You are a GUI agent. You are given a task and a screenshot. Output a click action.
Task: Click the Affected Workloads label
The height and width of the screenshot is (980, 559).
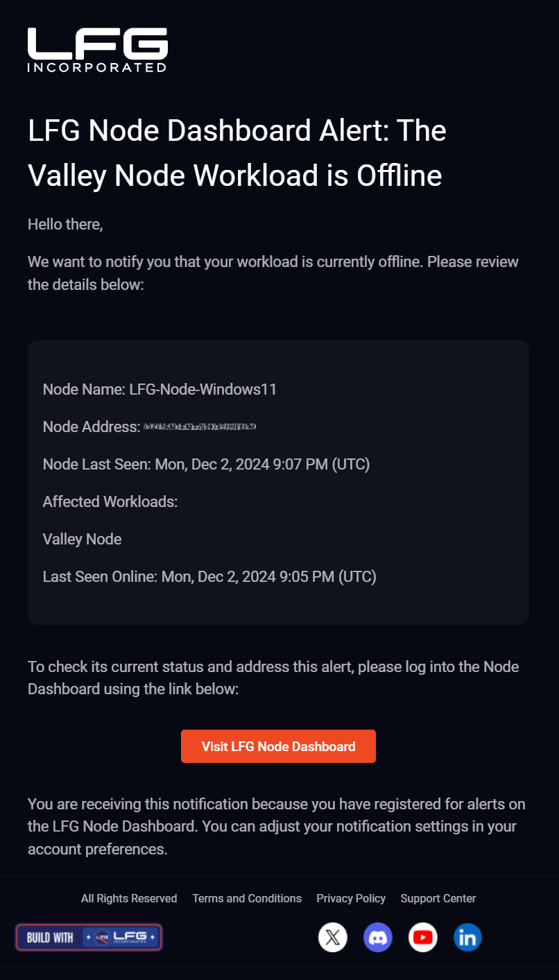click(110, 501)
